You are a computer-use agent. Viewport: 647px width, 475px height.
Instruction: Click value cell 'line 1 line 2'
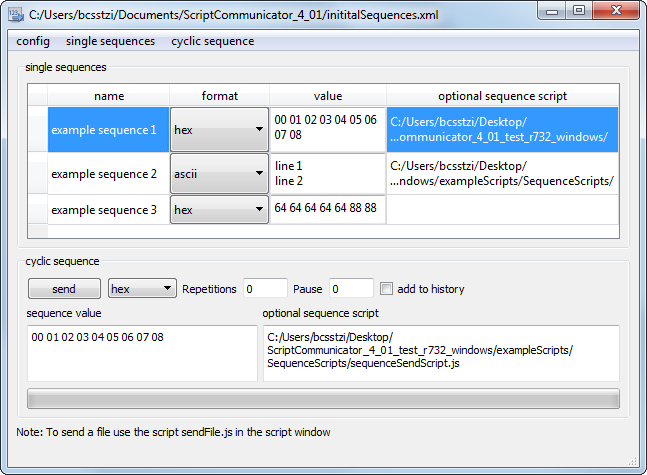(x=328, y=174)
